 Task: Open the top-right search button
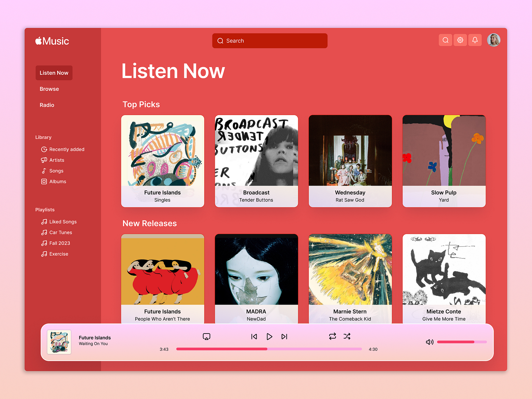446,40
